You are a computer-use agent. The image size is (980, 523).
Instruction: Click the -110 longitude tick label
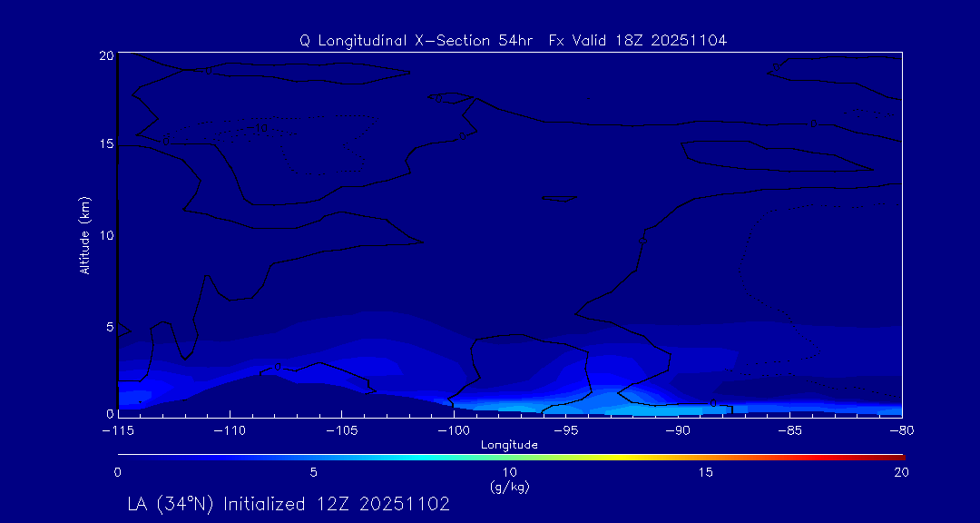click(x=230, y=431)
